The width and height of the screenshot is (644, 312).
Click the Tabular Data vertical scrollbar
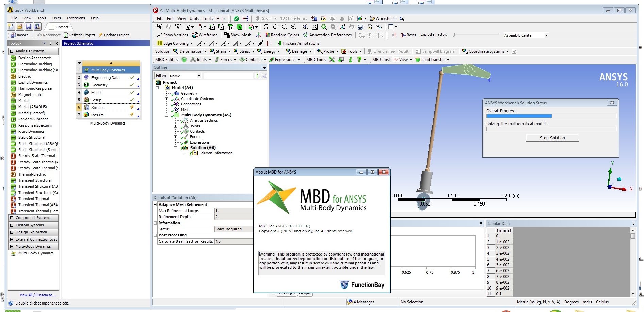633,262
